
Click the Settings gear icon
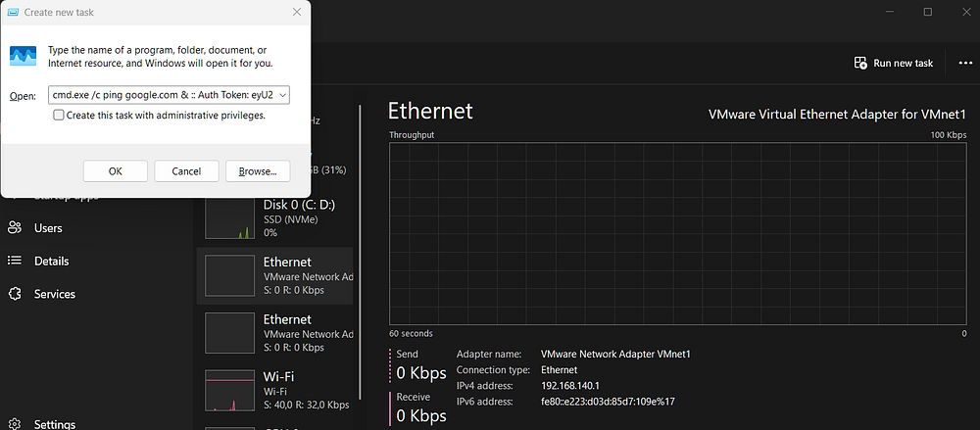click(x=15, y=424)
